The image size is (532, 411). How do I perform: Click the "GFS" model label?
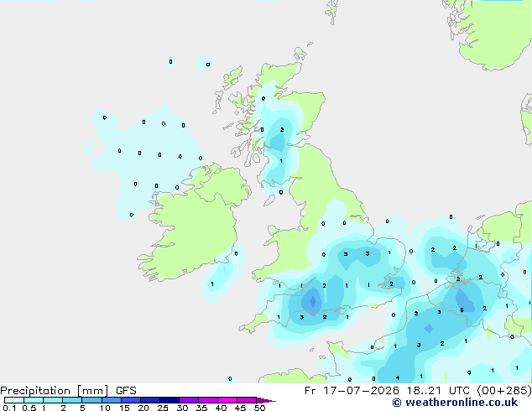tap(126, 391)
